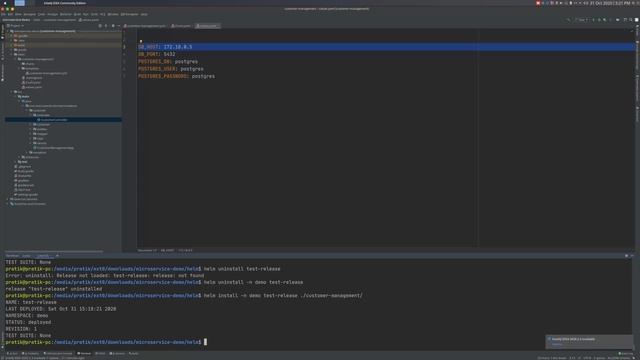Click the POSTGRES_PASSWORD line in editor
This screenshot has width=640, height=360.
pyautogui.click(x=176, y=76)
